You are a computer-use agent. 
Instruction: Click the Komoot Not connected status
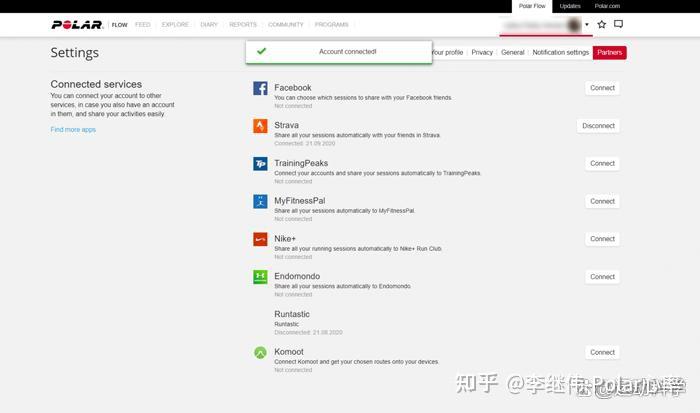coord(293,370)
